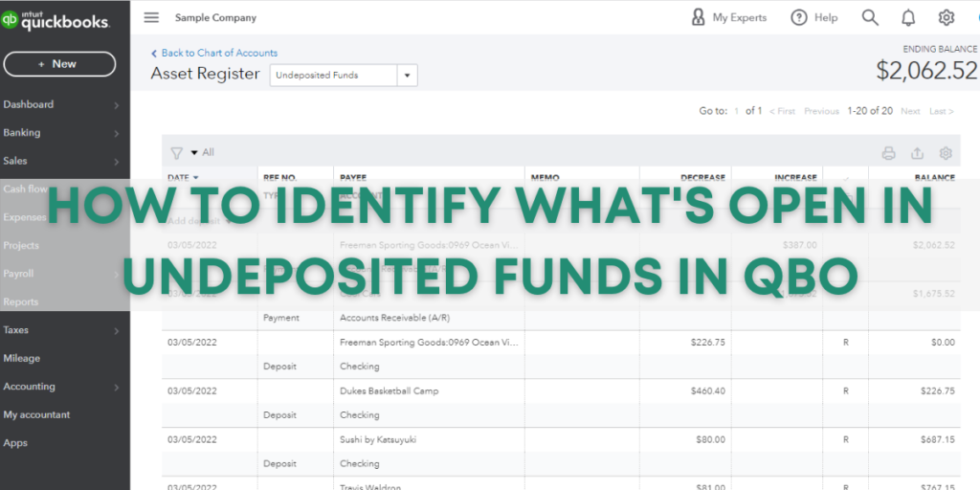Image resolution: width=980 pixels, height=490 pixels.
Task: Click reconcile status R for Dukes row
Action: 846,391
